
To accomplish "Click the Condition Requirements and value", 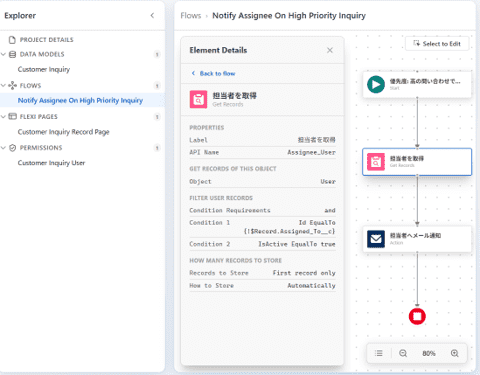I will (330, 210).
